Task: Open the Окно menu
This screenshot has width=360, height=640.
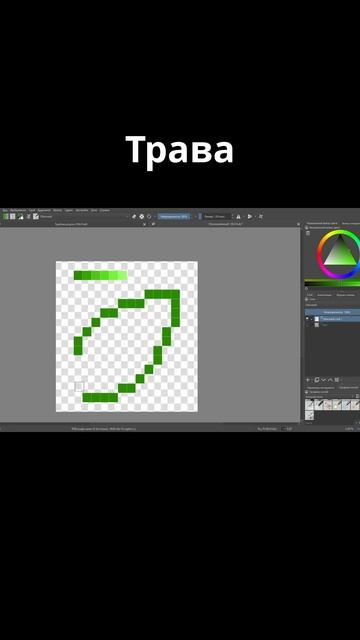Action: tap(94, 210)
